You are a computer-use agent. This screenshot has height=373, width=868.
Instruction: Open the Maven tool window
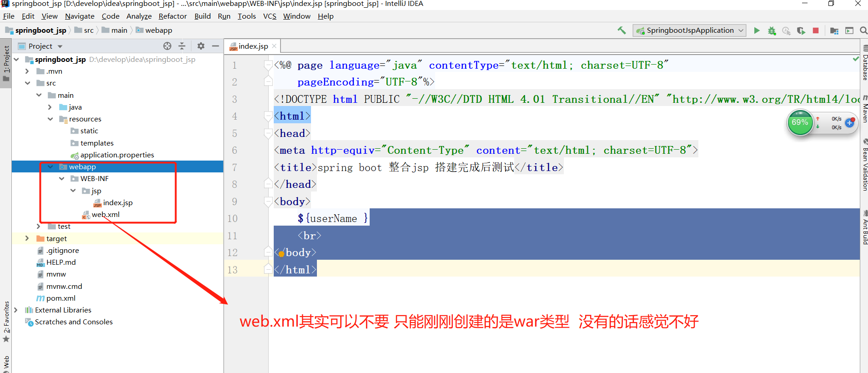[864, 109]
